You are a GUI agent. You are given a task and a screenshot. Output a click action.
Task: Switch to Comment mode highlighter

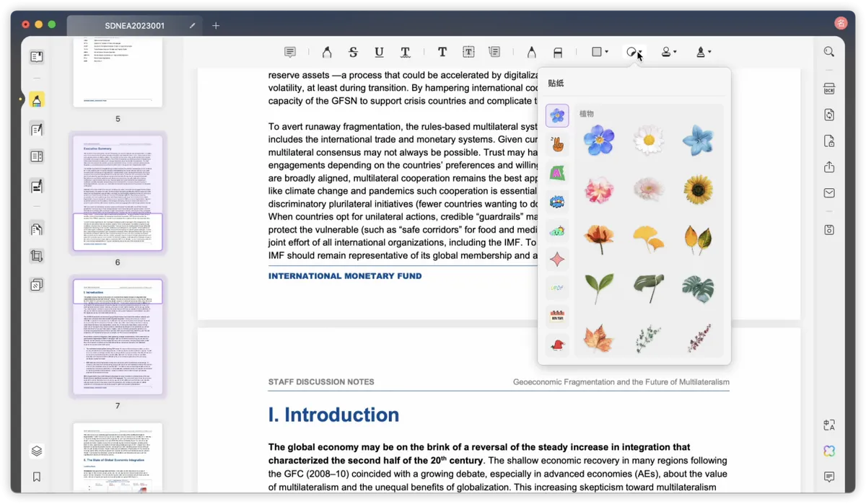tap(37, 100)
